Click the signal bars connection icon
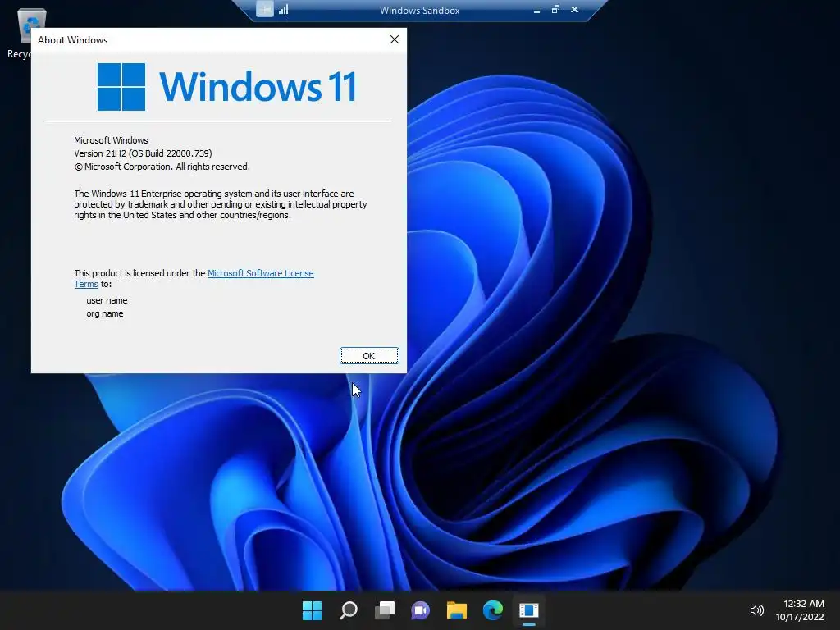This screenshot has height=630, width=840. pos(283,9)
